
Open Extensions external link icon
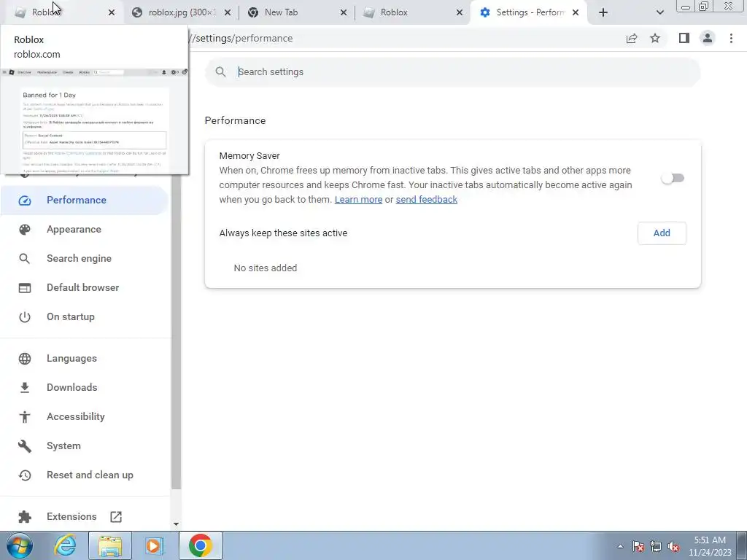click(116, 517)
